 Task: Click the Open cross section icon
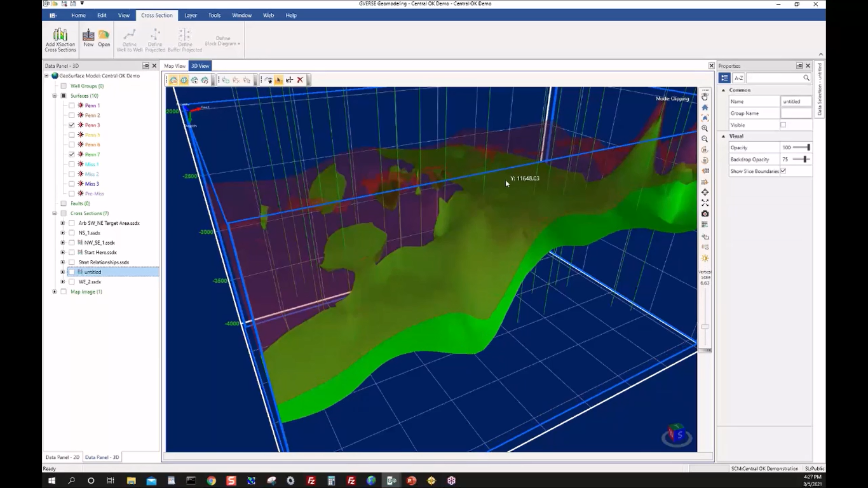coord(104,36)
